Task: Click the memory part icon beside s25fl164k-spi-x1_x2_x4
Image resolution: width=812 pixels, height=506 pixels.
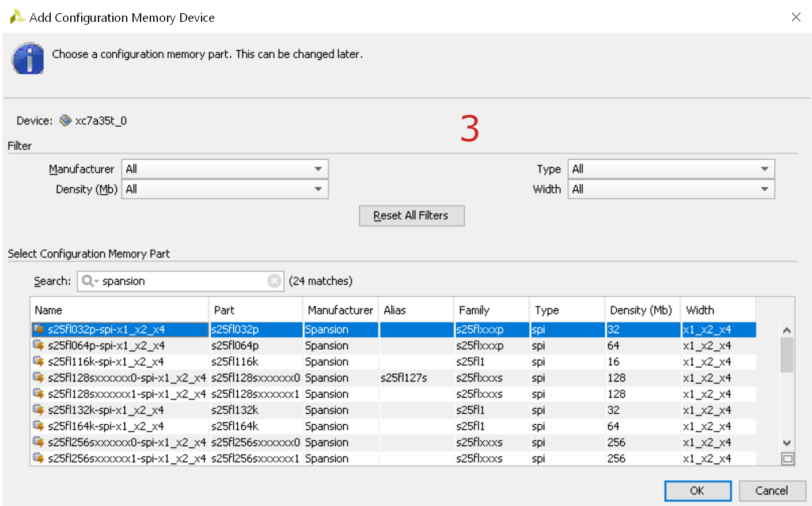Action: [39, 426]
